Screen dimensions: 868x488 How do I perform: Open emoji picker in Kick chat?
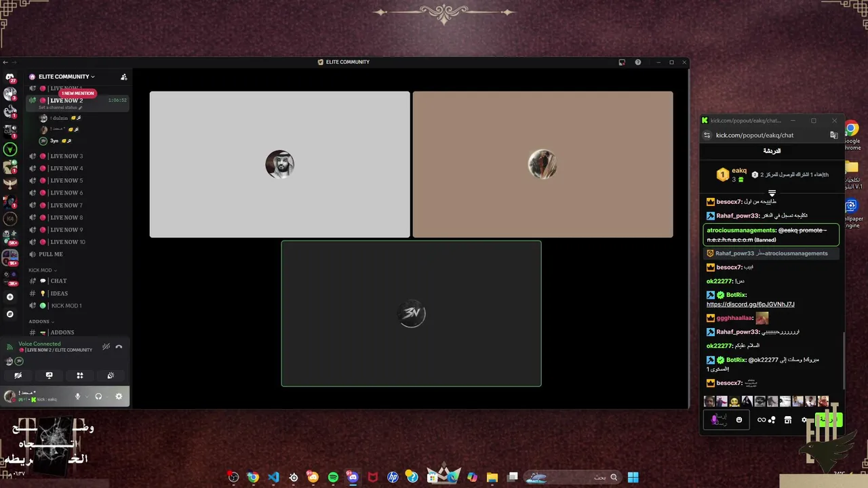tap(739, 420)
